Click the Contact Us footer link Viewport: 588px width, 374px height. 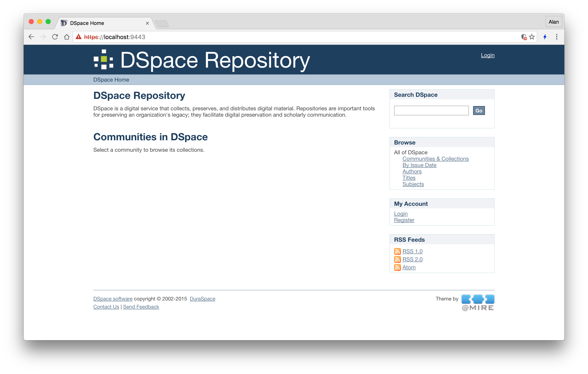[106, 306]
